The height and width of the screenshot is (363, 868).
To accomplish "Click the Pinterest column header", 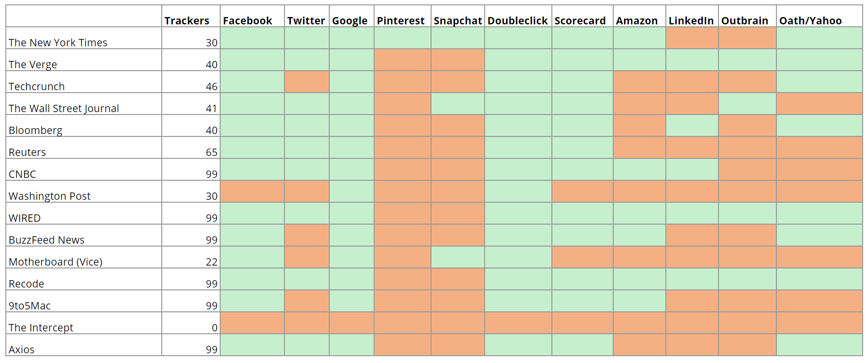I will tap(401, 20).
